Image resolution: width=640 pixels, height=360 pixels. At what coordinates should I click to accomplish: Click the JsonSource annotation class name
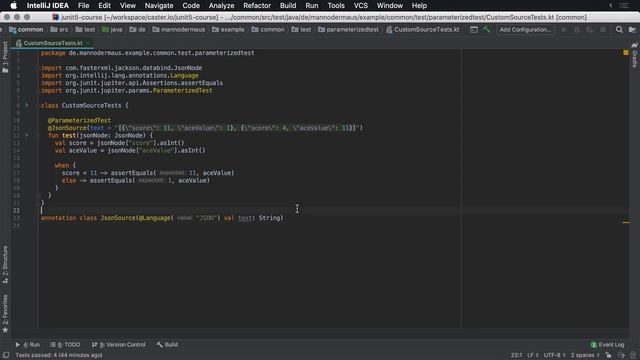[x=118, y=218]
